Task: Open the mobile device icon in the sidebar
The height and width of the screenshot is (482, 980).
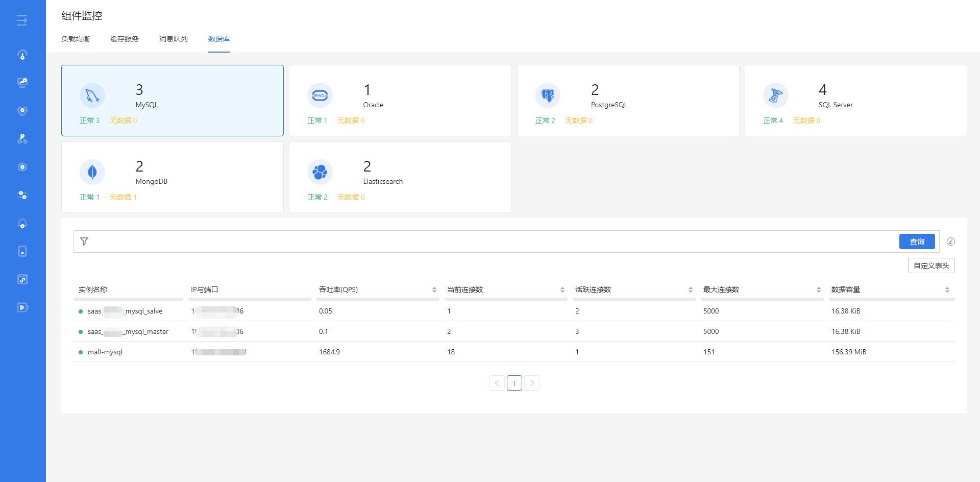Action: click(x=22, y=251)
